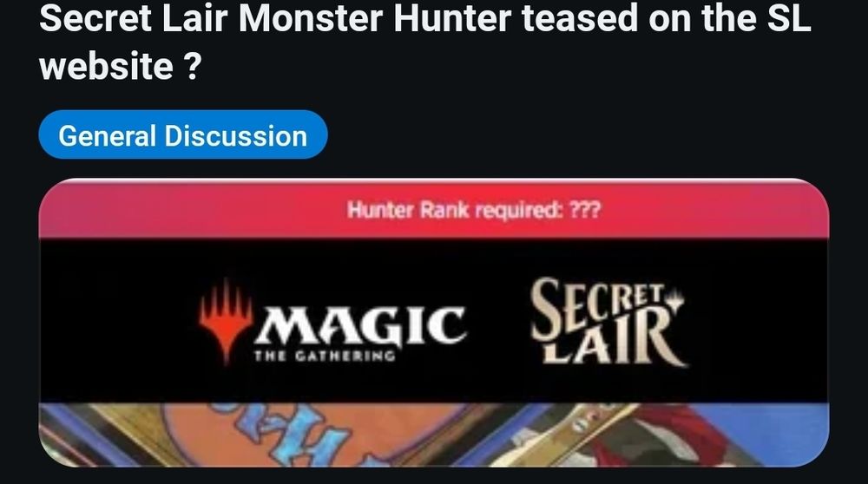Click the red planeswalker flame icon
This screenshot has height=484, width=868.
pos(226,320)
